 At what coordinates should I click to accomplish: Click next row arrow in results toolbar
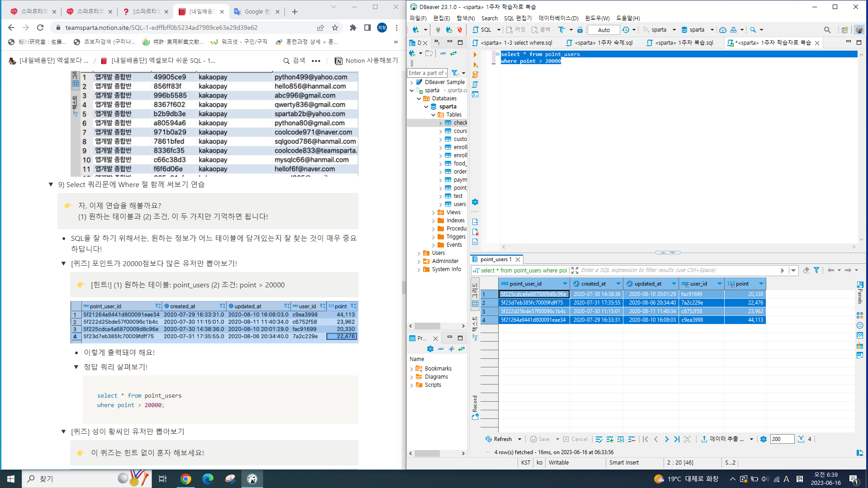pos(666,439)
